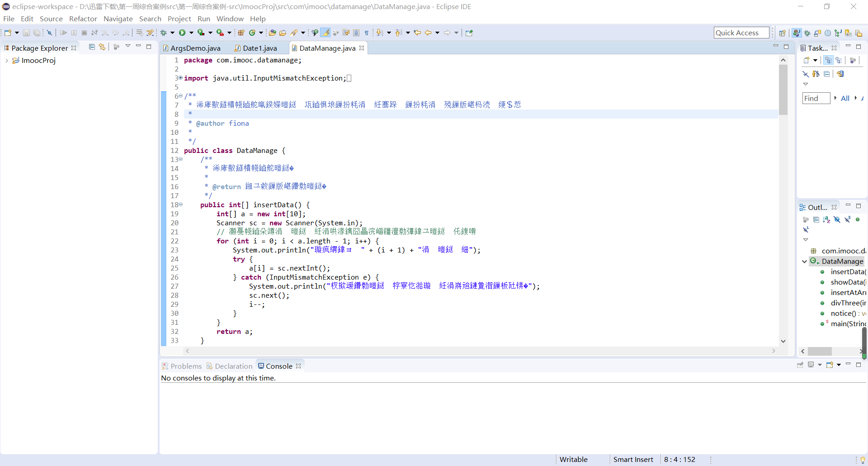Click the Pin Editor icon
This screenshot has height=466, width=868.
click(469, 33)
